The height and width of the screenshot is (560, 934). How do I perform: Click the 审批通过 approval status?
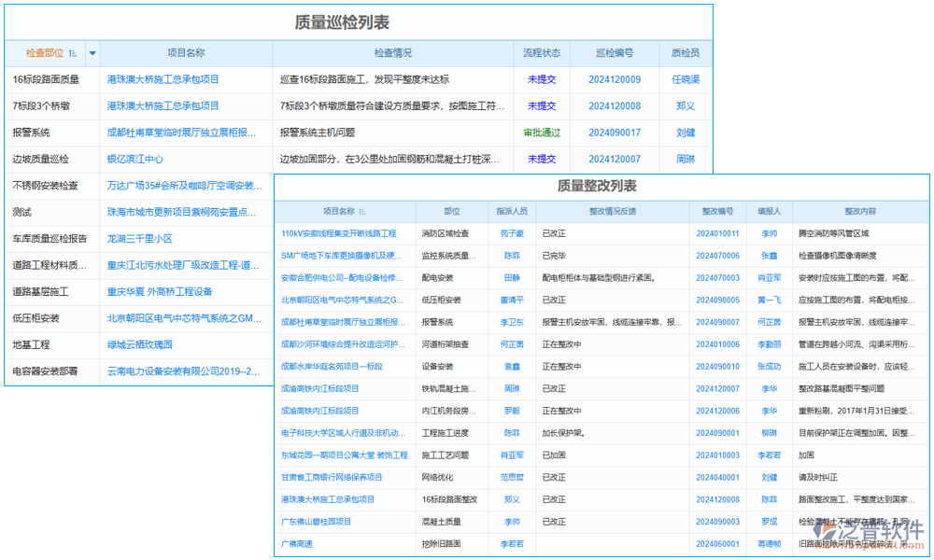point(540,132)
